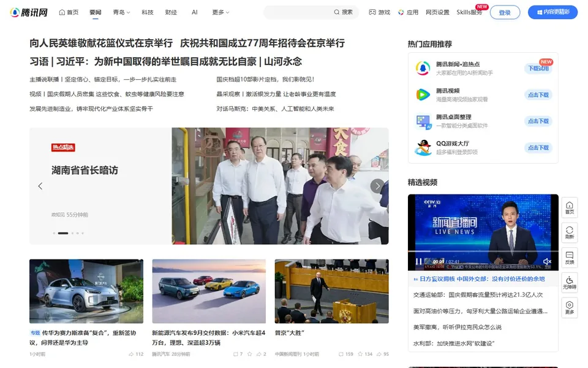
Task: Click side toolbar 反馈 feedback icon
Action: [x=569, y=258]
